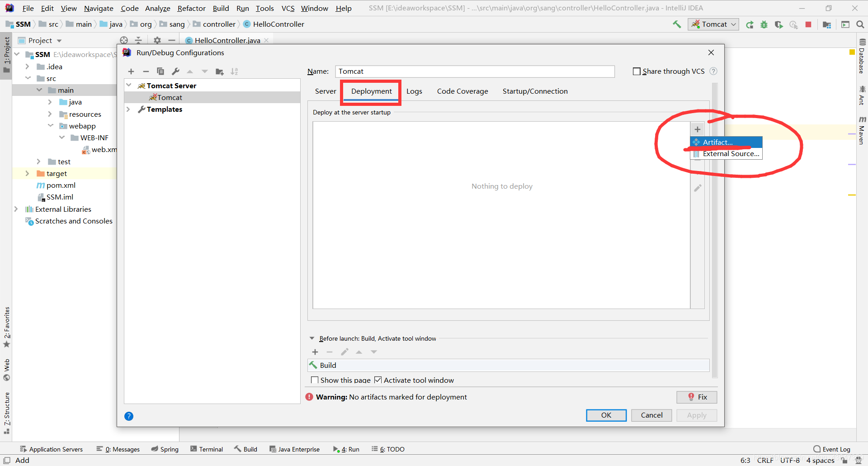Toggle Activate tool window checkbox
Screen dimensions: 868x466
378,380
